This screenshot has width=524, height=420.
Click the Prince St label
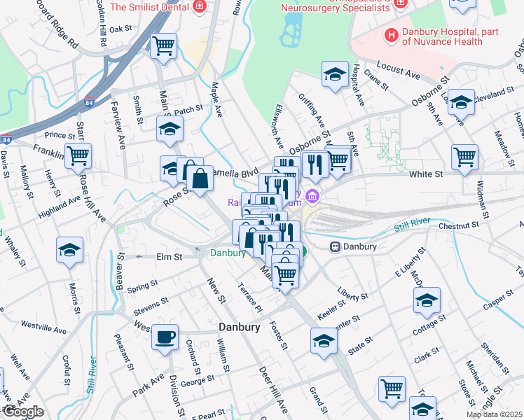pos(60,135)
